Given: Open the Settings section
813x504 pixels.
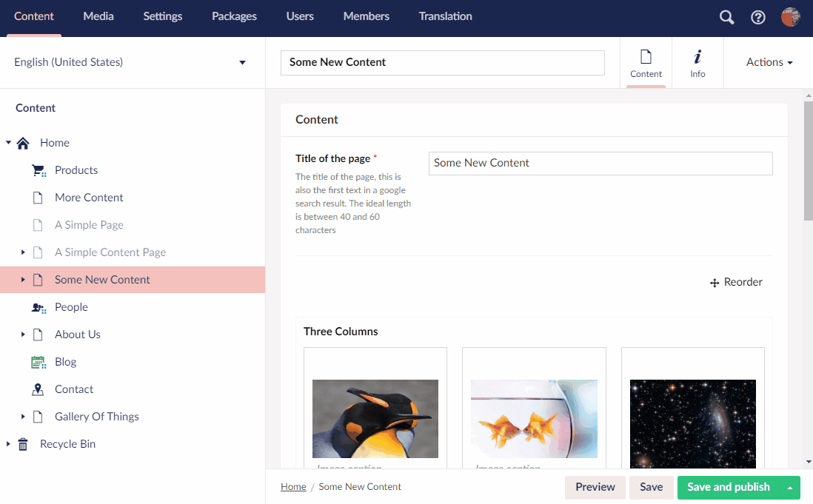Looking at the screenshot, I should (x=163, y=16).
